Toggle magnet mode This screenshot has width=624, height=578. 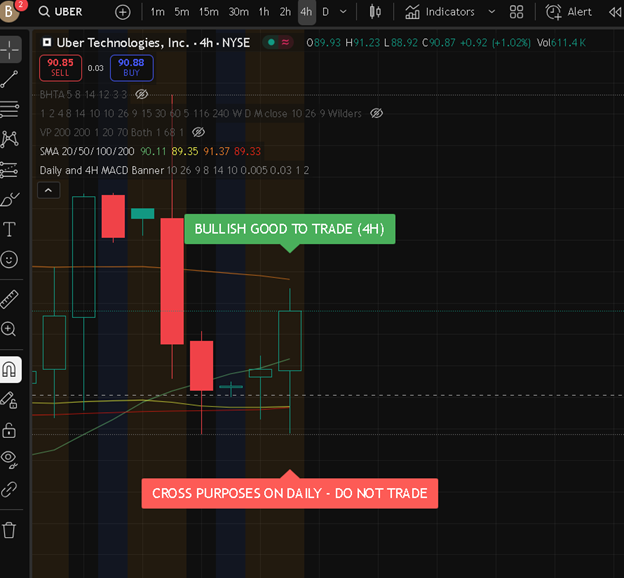[10, 369]
